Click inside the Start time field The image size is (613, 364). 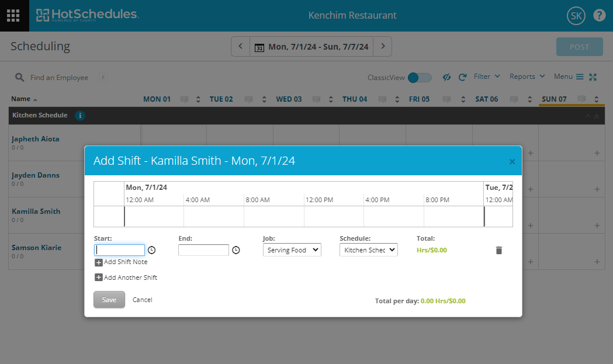[x=119, y=249]
